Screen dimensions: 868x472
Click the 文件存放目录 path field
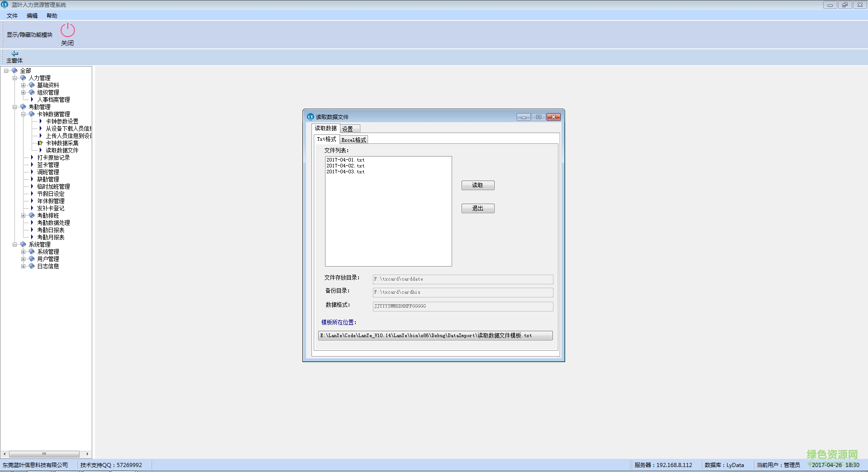462,279
